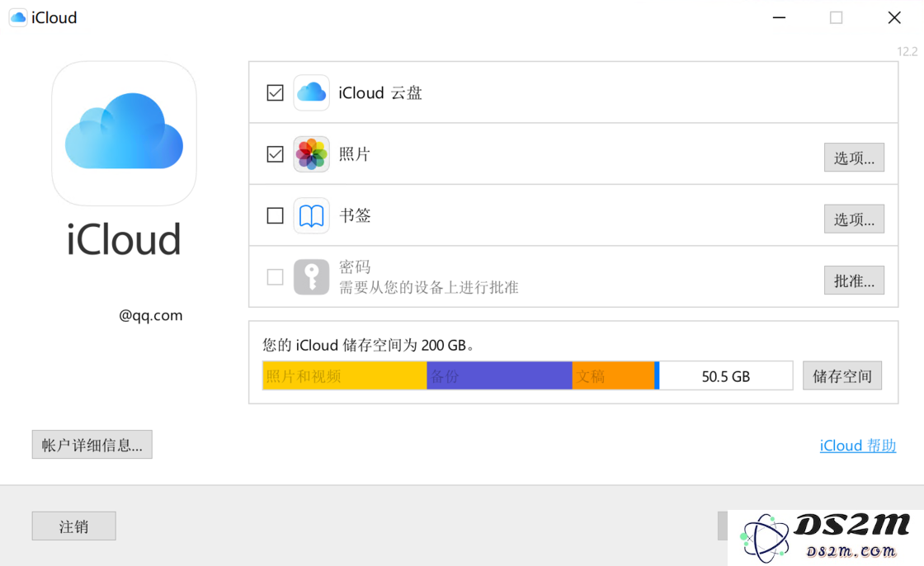Click the yellow 照片和视频 storage segment

(x=345, y=375)
